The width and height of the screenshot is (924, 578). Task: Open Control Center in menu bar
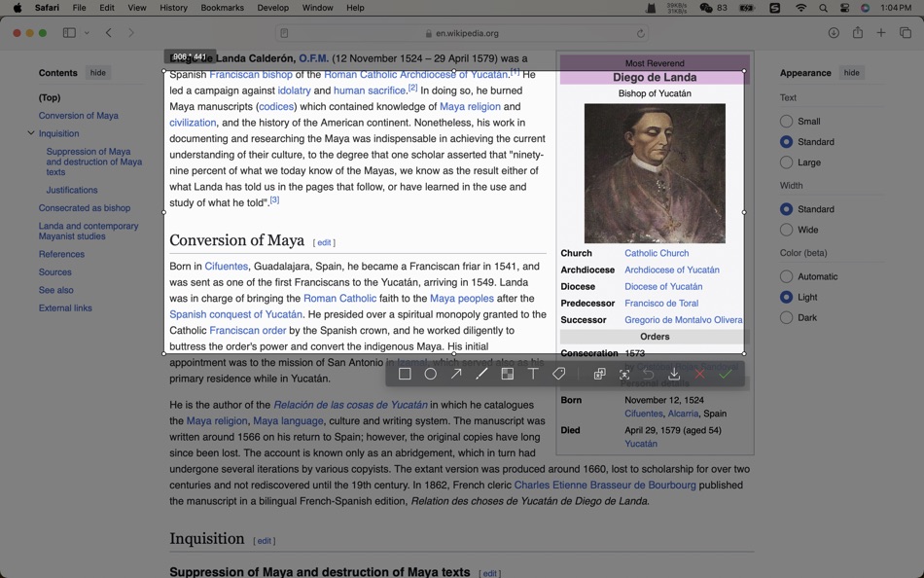pyautogui.click(x=844, y=8)
